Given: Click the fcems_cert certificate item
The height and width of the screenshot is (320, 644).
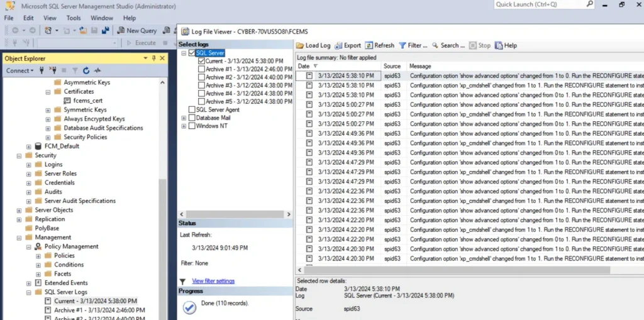Looking at the screenshot, I should tap(83, 101).
